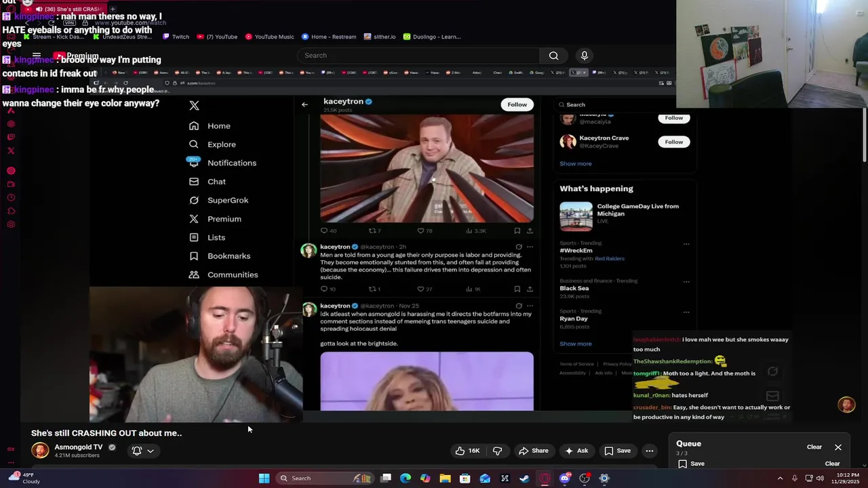Open the slither.io bookmark
This screenshot has width=868, height=488.
(x=380, y=37)
